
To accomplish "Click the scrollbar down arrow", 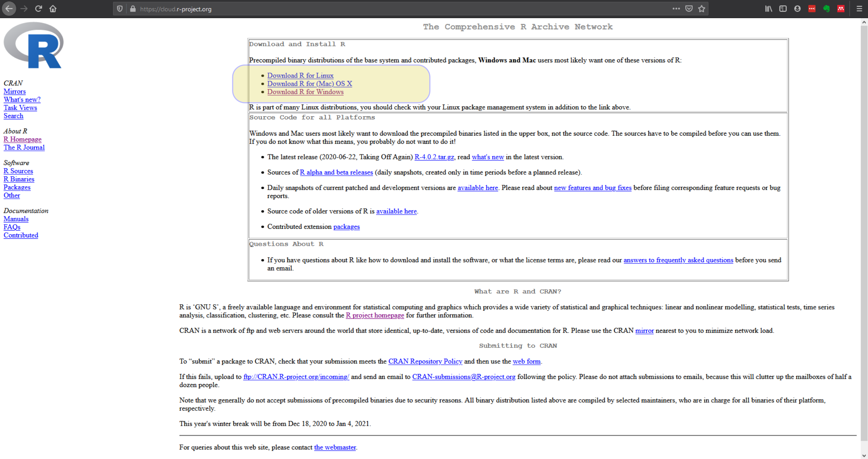I will pyautogui.click(x=864, y=455).
